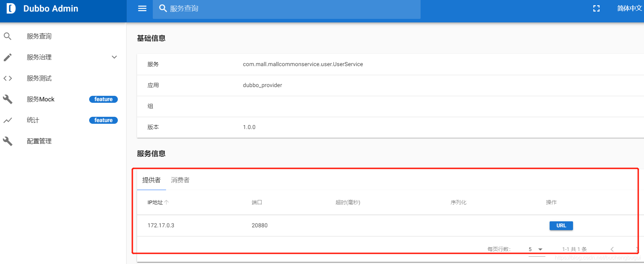Image resolution: width=644 pixels, height=264 pixels.
Task: Focus the 服务查询 search input field
Action: pos(287,8)
